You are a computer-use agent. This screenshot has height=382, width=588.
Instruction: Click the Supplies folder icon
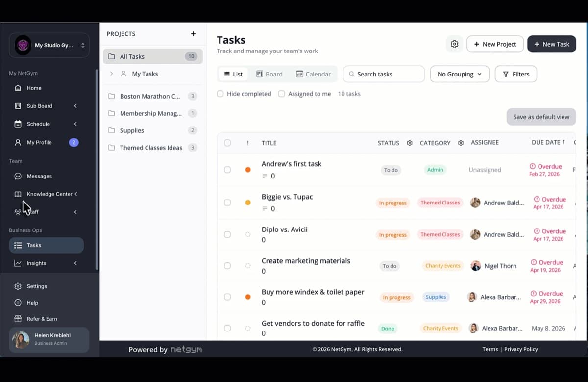coord(111,130)
